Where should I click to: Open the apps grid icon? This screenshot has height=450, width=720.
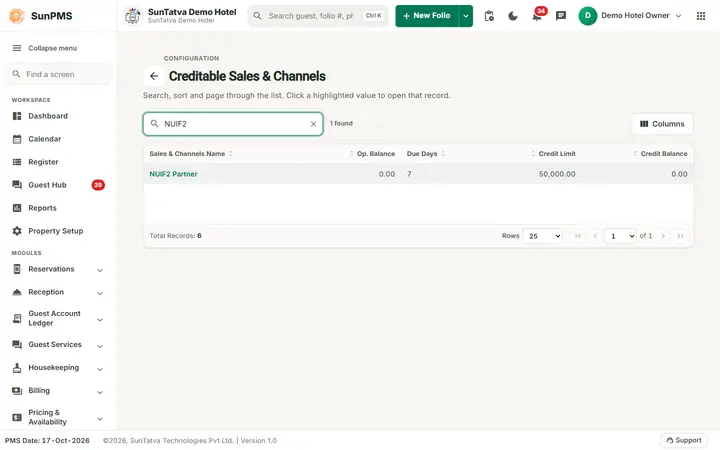701,16
